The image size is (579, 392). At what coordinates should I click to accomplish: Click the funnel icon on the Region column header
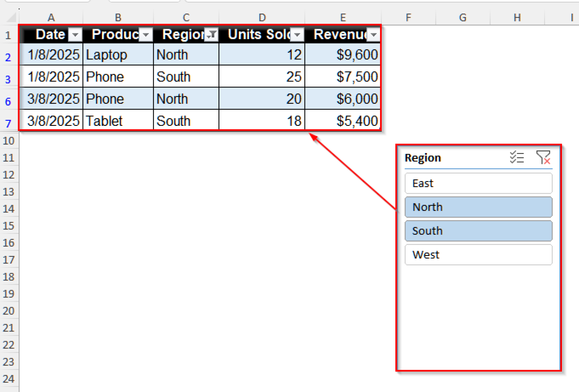point(211,35)
